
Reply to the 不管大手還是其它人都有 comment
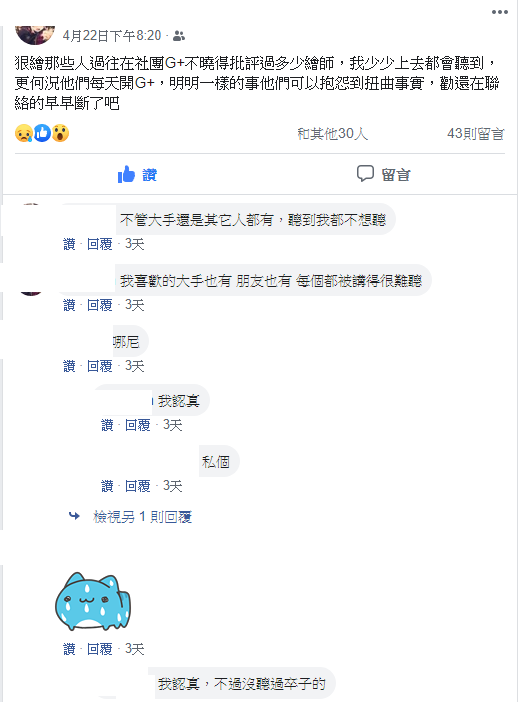(x=99, y=244)
